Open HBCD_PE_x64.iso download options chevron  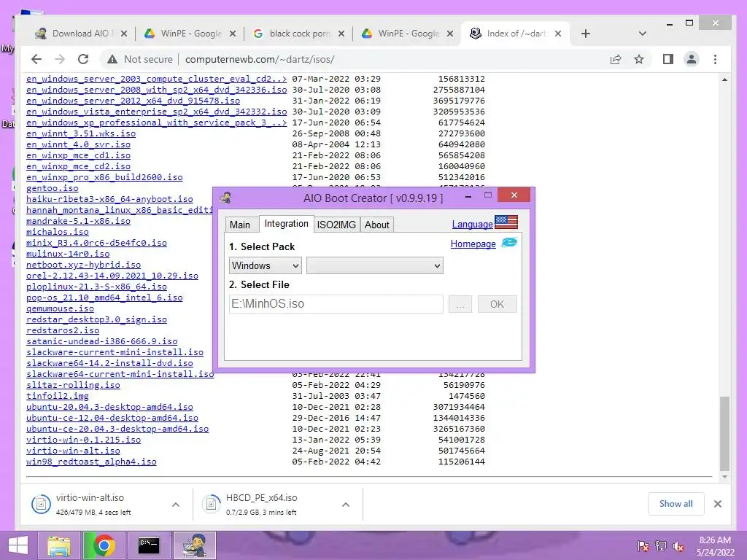[346, 505]
